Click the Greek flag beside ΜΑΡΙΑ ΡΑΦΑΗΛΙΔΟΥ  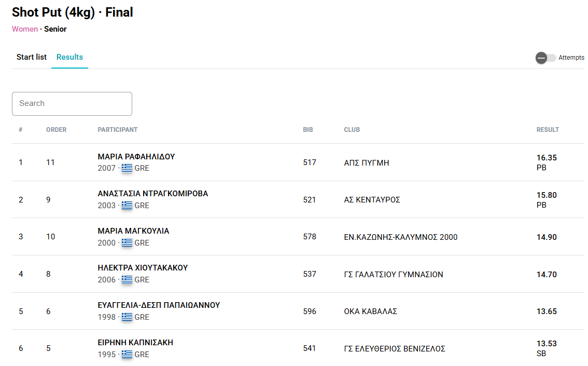[127, 168]
